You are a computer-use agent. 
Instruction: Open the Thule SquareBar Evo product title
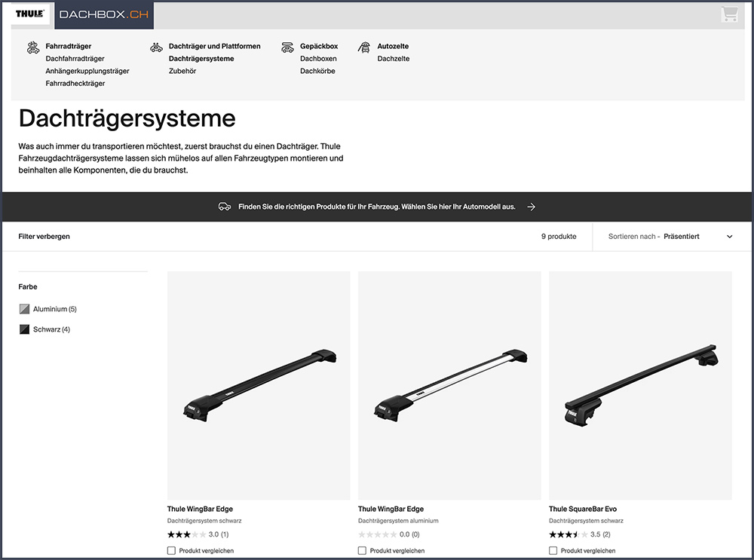coord(582,509)
